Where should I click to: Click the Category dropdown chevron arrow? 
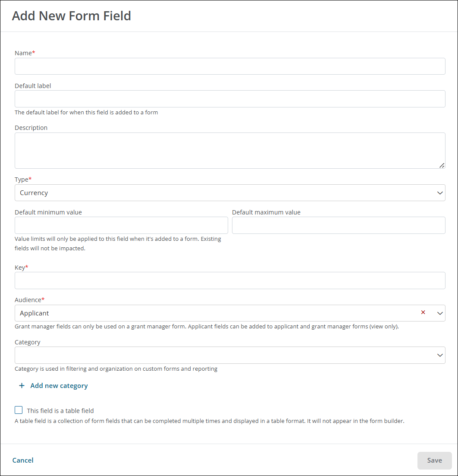click(440, 355)
